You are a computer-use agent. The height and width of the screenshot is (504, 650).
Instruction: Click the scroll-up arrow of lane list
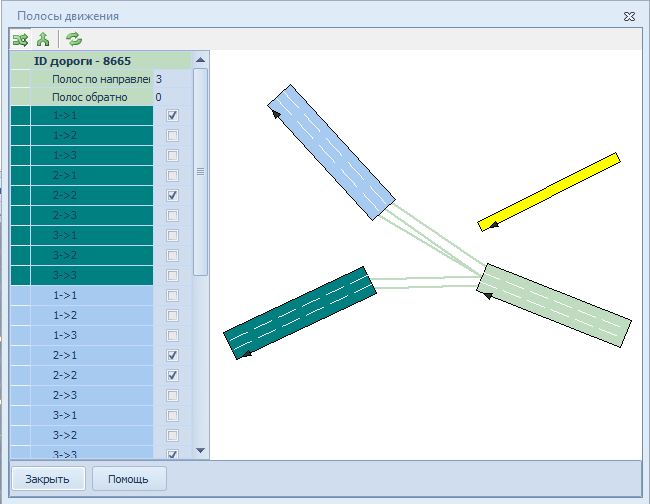point(200,62)
